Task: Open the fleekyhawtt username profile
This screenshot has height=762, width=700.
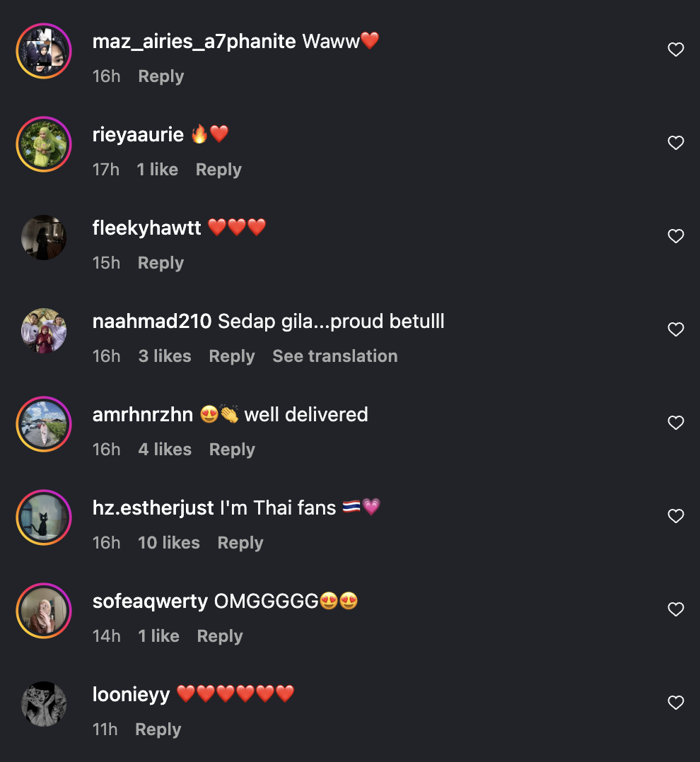Action: click(x=147, y=228)
